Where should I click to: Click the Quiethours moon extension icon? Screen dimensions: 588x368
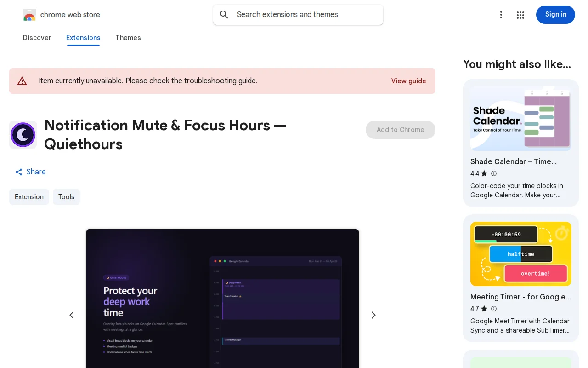click(x=23, y=135)
